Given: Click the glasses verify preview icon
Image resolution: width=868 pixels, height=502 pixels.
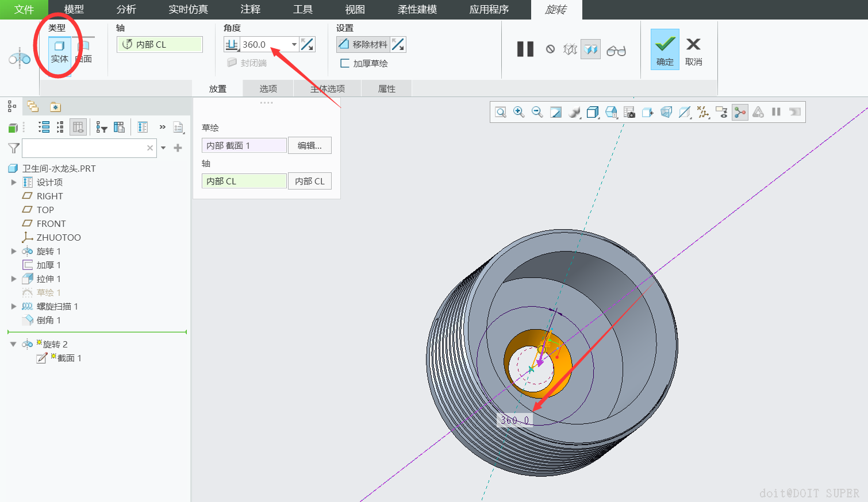Looking at the screenshot, I should pyautogui.click(x=616, y=51).
